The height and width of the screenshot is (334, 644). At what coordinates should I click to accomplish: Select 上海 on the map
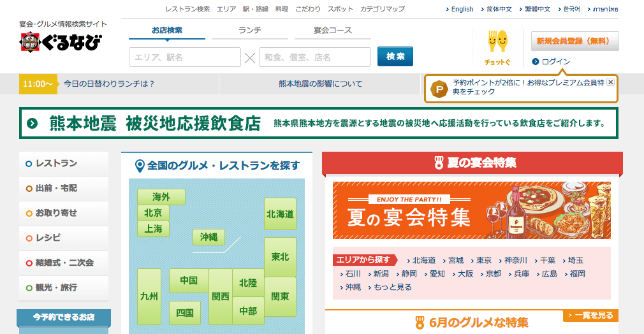153,229
